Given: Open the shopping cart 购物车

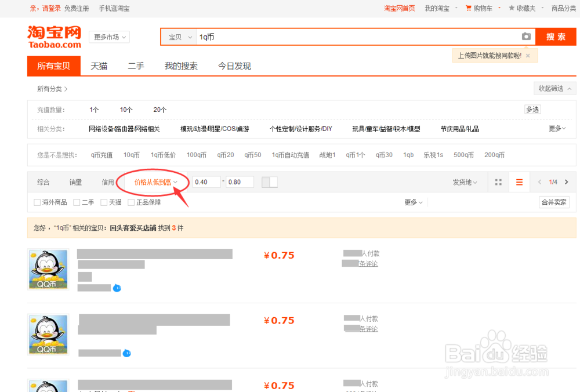Looking at the screenshot, I should tap(483, 8).
